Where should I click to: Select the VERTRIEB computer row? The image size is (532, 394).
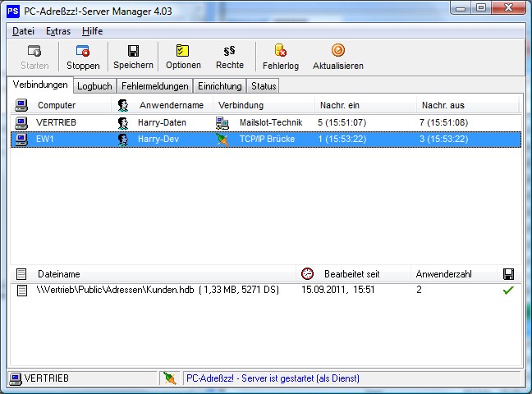[x=266, y=123]
